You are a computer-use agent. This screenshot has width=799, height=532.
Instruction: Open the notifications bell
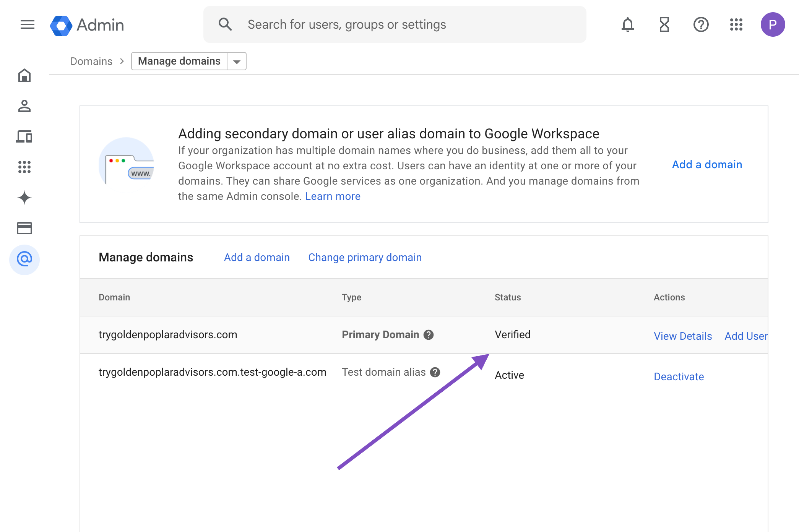click(627, 25)
